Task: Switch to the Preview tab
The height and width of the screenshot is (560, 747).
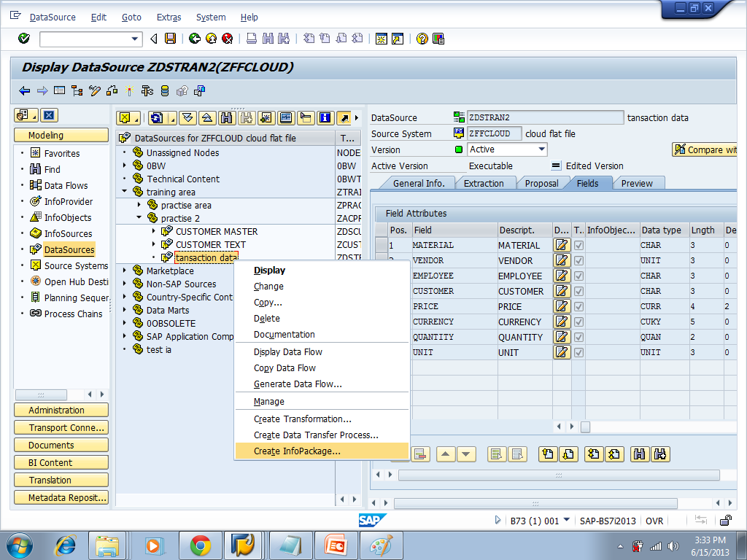Action: tap(638, 184)
